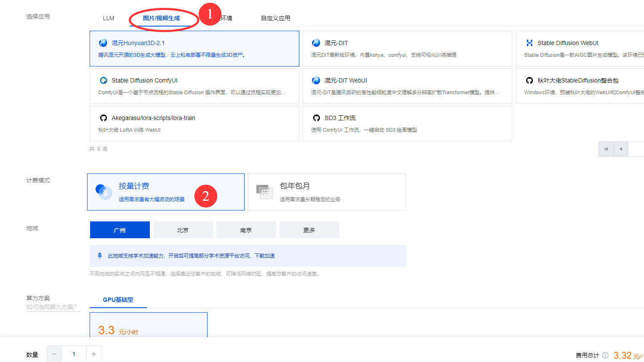Screen dimensions: 644x362
Task: Choose the Stable Diffusion WebUI icon
Action: coord(529,43)
